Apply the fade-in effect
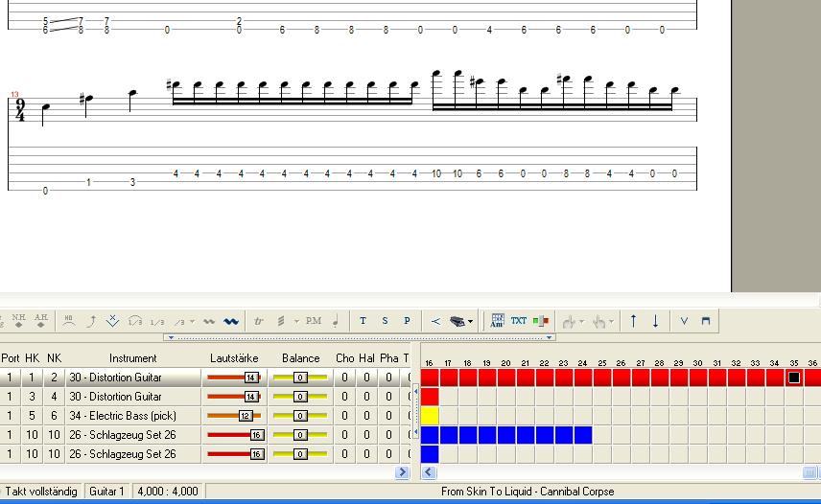Screen dimensions: 821x504 pos(435,321)
